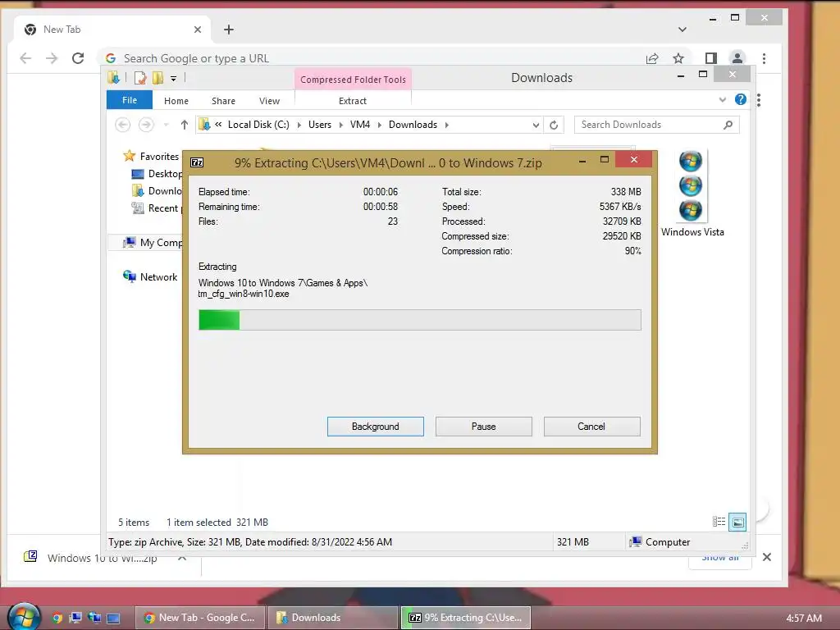Click Explorer back navigation arrow

tap(123, 125)
